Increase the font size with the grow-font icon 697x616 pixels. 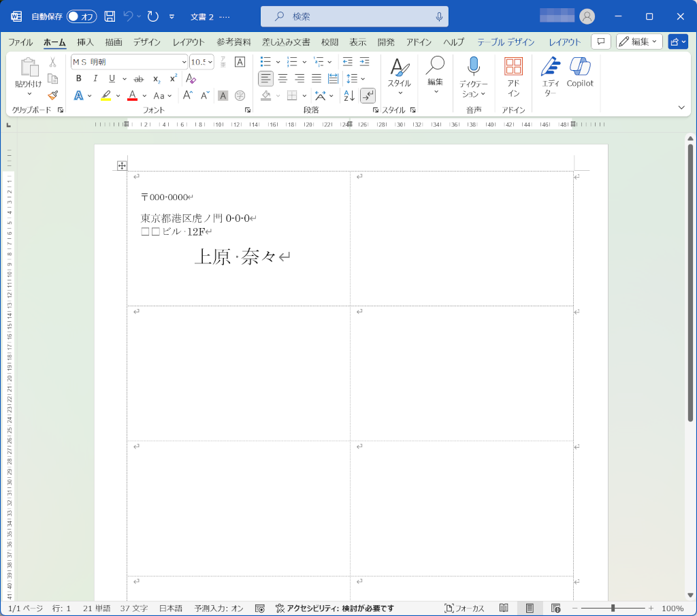point(188,95)
